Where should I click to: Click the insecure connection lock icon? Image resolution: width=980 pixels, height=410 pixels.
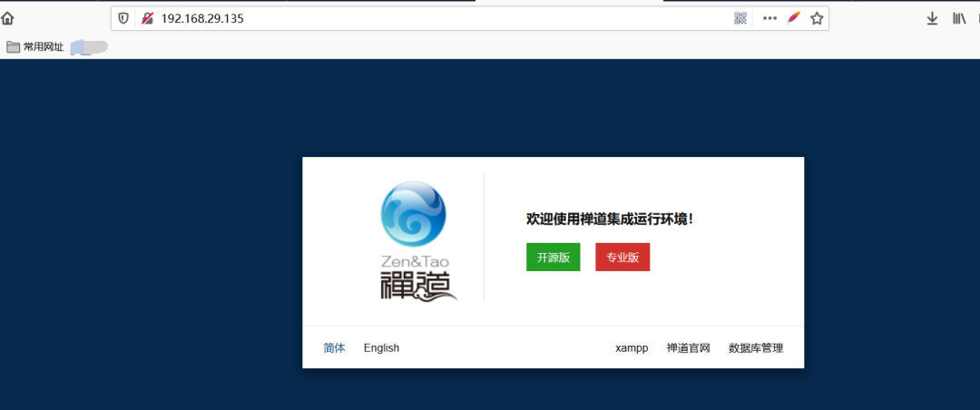(148, 19)
